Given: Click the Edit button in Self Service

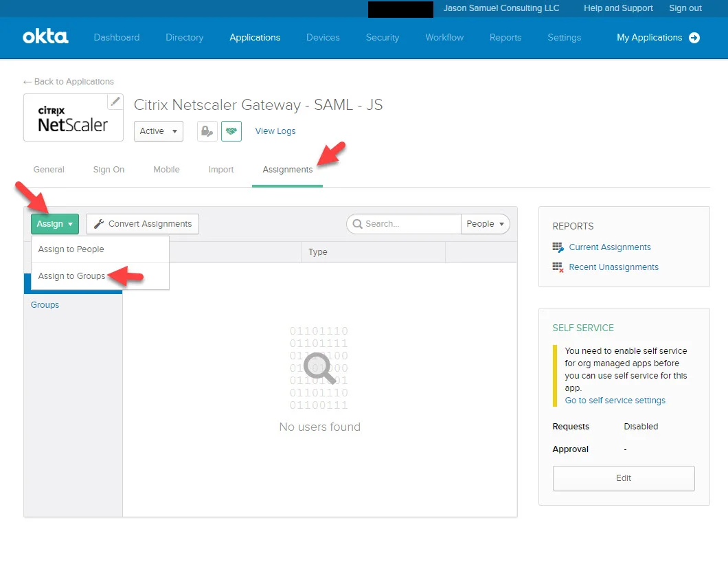Looking at the screenshot, I should [x=624, y=478].
